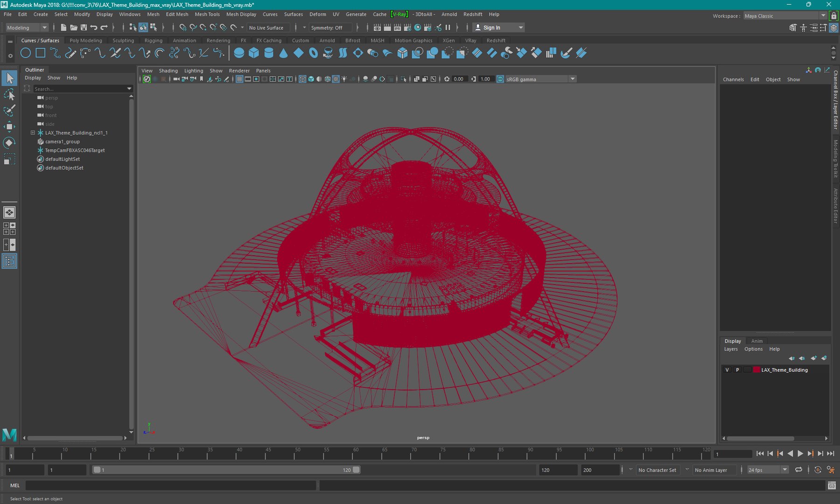Viewport: 840px width, 504px height.
Task: Expand LAX_Theme_Building_ncl1_1 in Outliner
Action: click(33, 133)
